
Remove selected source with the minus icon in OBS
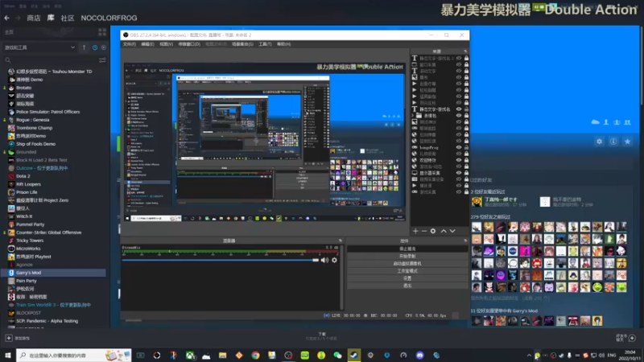click(424, 231)
